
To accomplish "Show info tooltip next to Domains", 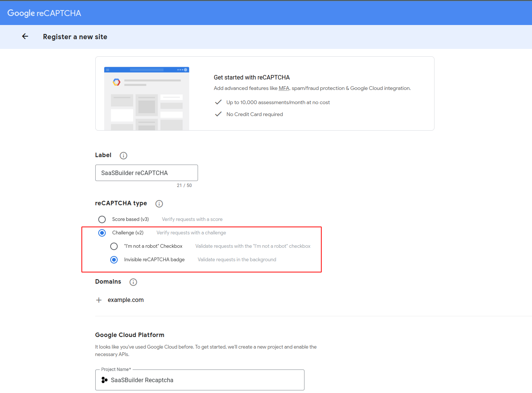I will coord(133,282).
